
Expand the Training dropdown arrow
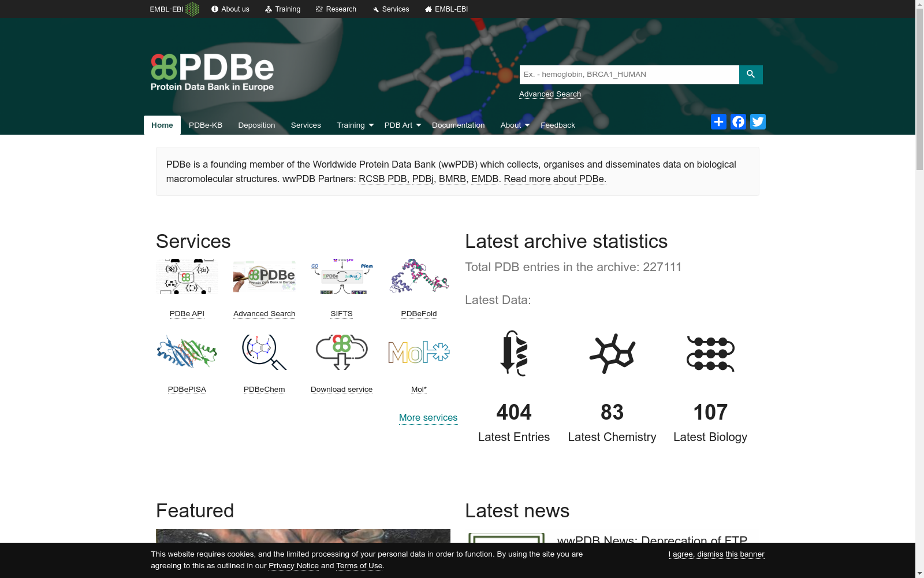(x=371, y=125)
